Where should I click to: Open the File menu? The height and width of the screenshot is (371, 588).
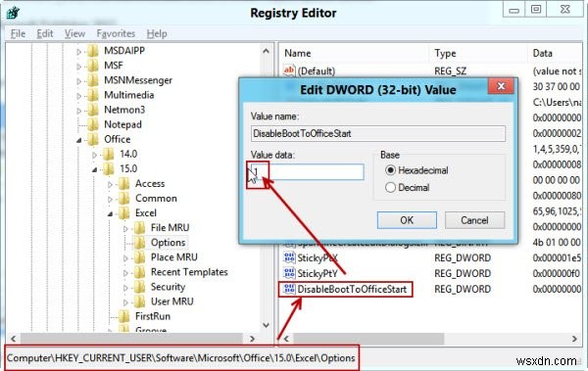click(x=18, y=33)
